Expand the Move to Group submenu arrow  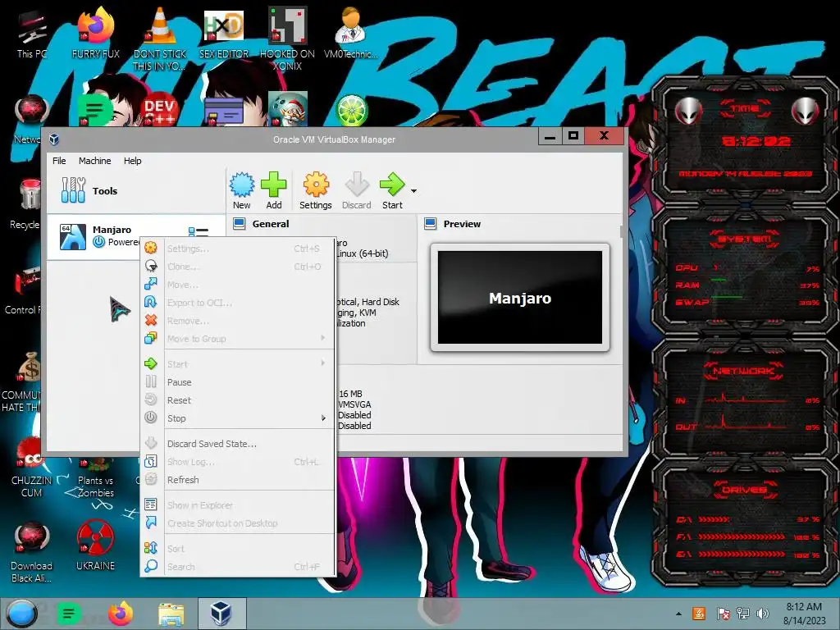323,338
